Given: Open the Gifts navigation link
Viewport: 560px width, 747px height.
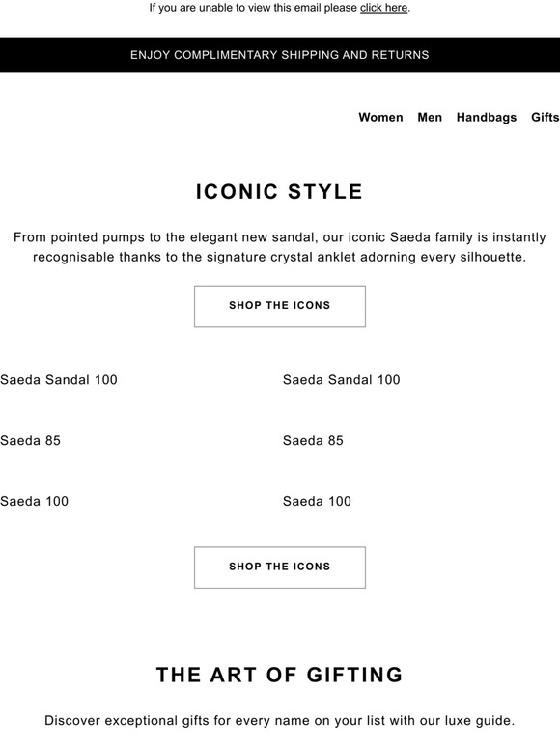Looking at the screenshot, I should (545, 117).
